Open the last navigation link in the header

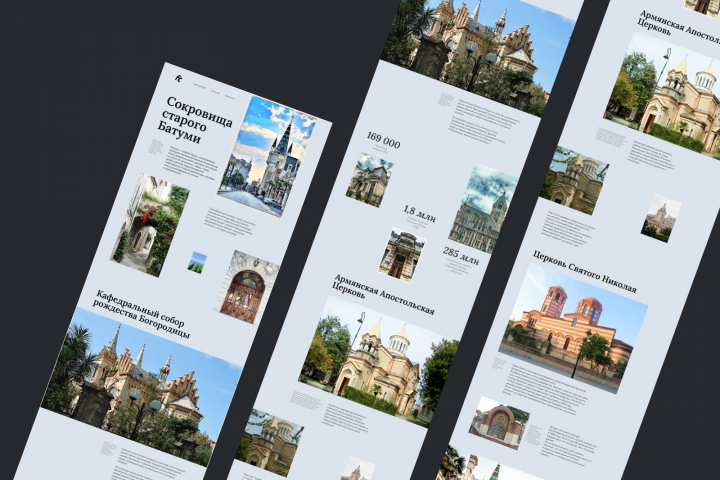tap(230, 96)
